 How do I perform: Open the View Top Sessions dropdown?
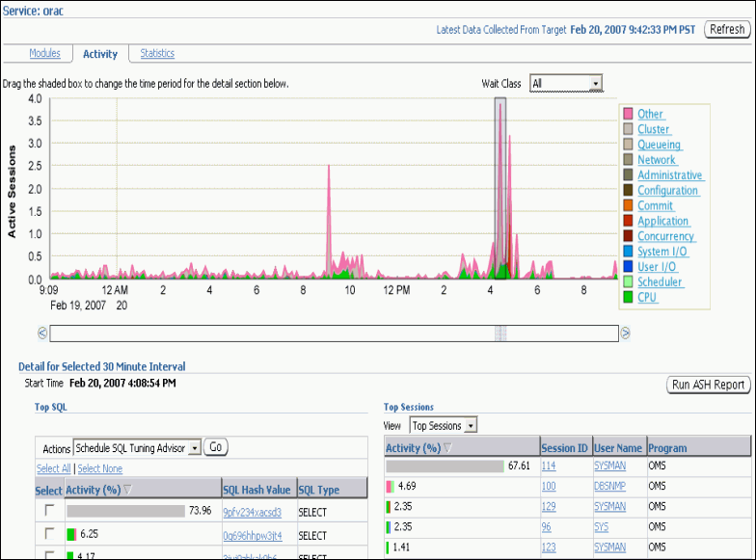(470, 425)
